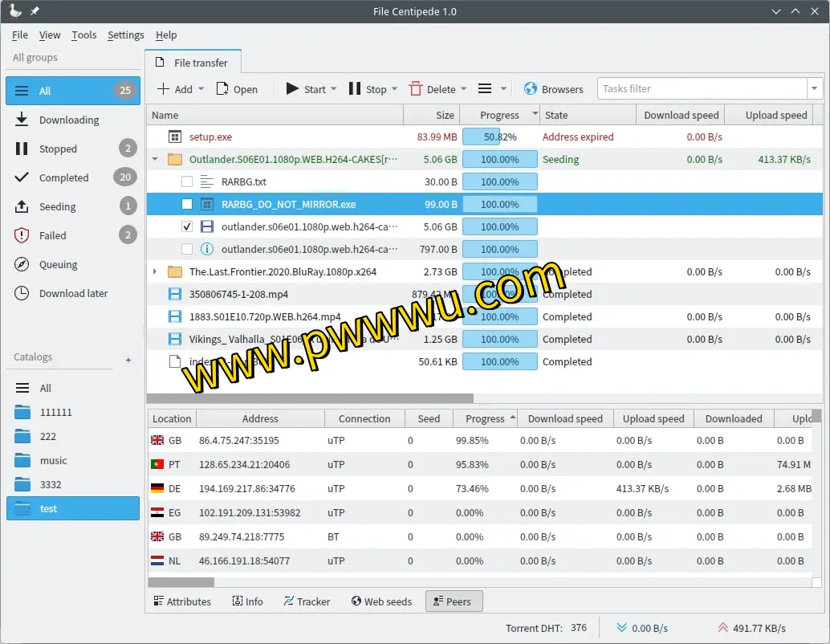The height and width of the screenshot is (644, 830).
Task: Click the pin icon in title bar
Action: (35, 11)
